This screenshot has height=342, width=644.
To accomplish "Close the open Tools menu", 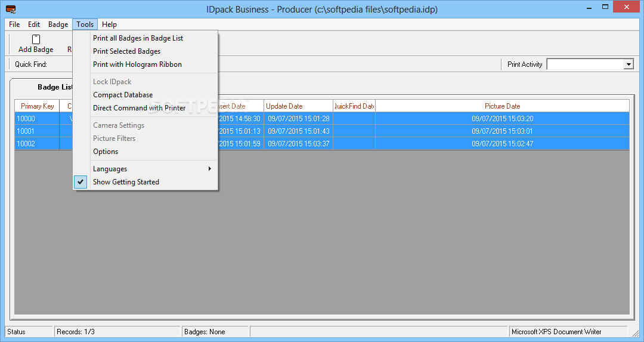I will [85, 24].
